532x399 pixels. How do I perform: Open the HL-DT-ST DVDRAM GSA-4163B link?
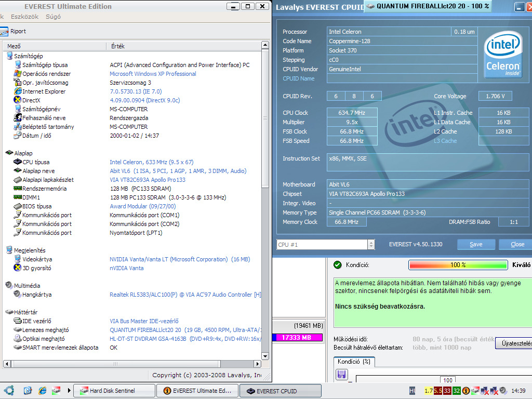185,339
